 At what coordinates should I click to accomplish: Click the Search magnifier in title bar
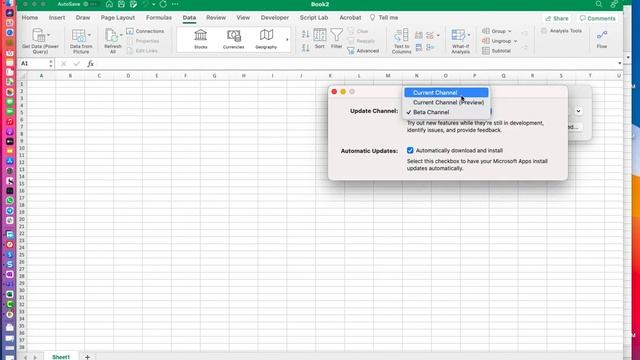pyautogui.click(x=599, y=4)
